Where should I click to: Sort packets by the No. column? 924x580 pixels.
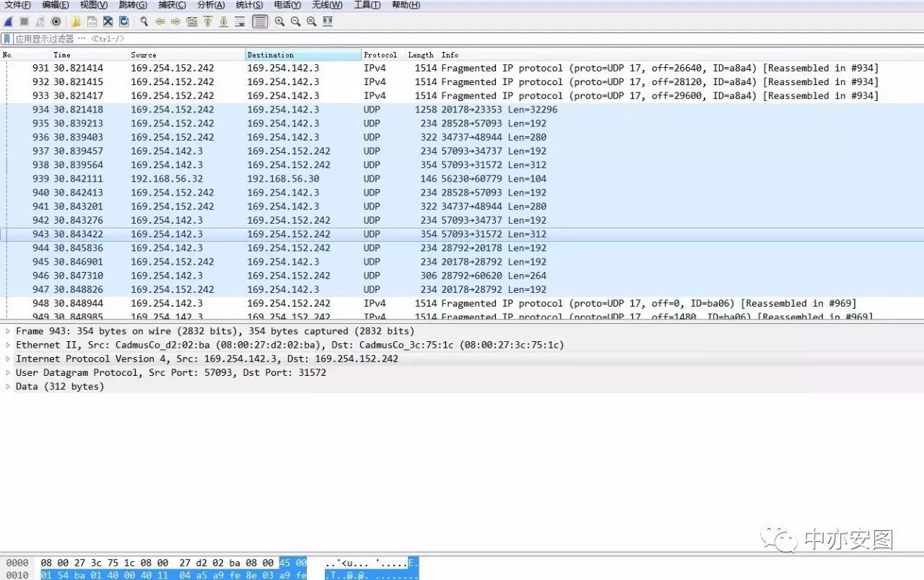click(x=25, y=55)
